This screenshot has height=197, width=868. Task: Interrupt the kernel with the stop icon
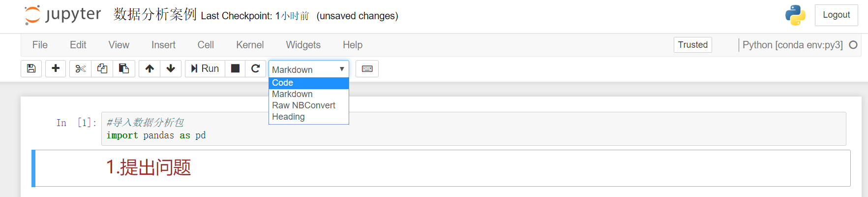tap(236, 68)
